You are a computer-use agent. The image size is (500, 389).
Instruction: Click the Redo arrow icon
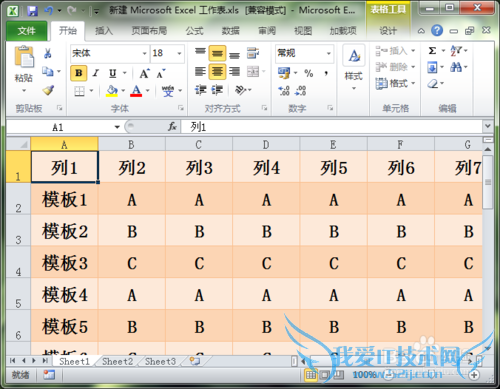pyautogui.click(x=71, y=11)
